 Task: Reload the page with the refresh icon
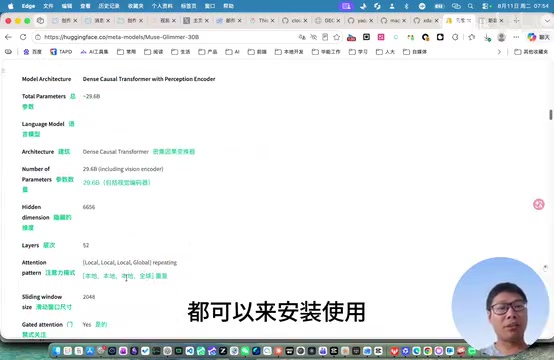click(23, 37)
